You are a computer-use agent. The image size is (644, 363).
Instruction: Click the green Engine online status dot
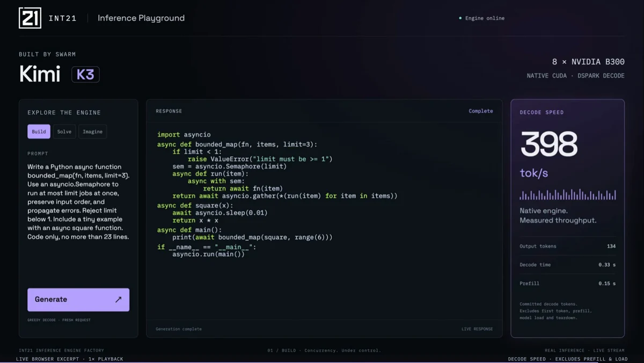click(460, 18)
